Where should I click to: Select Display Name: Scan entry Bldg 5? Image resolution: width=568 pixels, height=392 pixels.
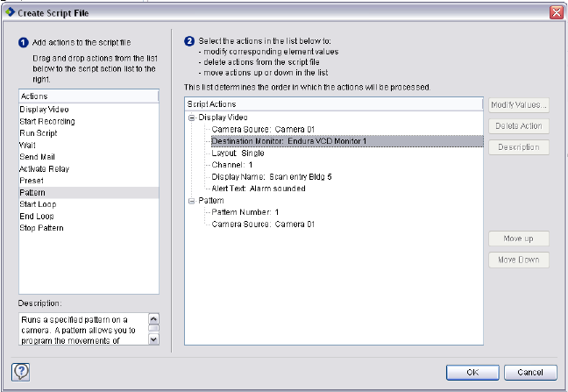tap(272, 177)
